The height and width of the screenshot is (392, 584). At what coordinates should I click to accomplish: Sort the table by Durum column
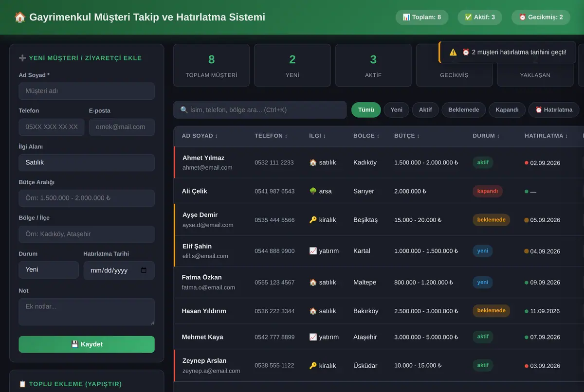487,136
